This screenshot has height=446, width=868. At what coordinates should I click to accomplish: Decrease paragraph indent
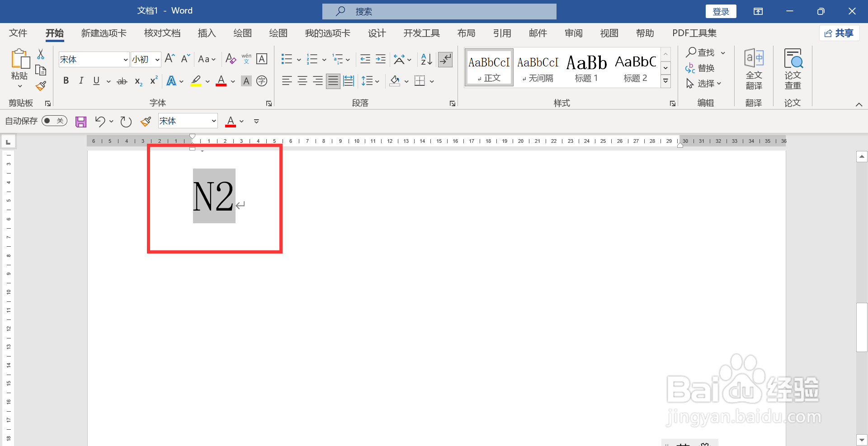point(365,59)
